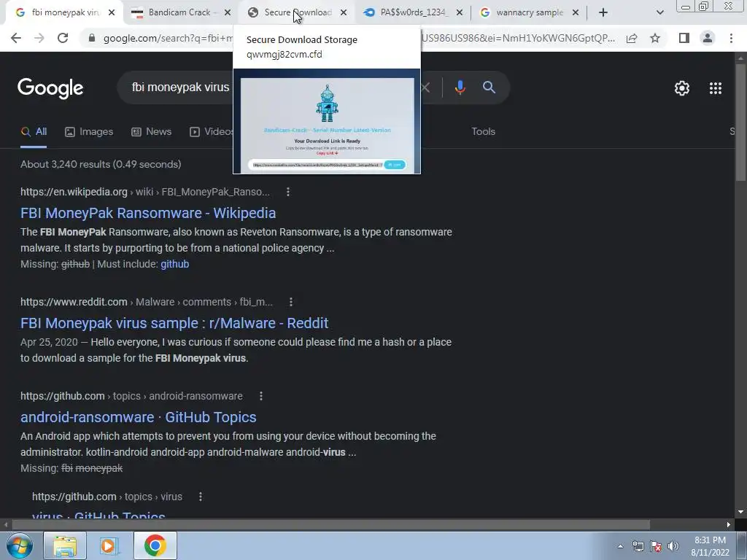Go back to the previous page
Viewport: 747px width, 560px height.
click(x=16, y=38)
